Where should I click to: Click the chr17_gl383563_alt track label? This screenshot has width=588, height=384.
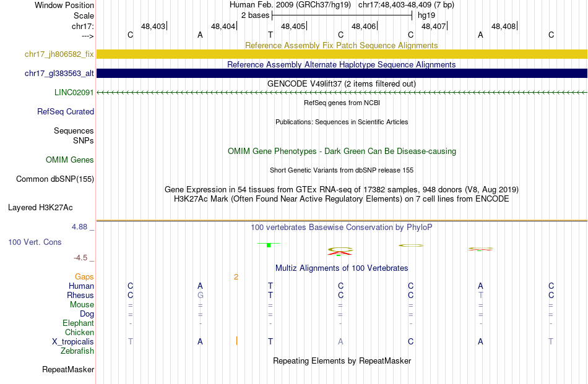point(59,74)
